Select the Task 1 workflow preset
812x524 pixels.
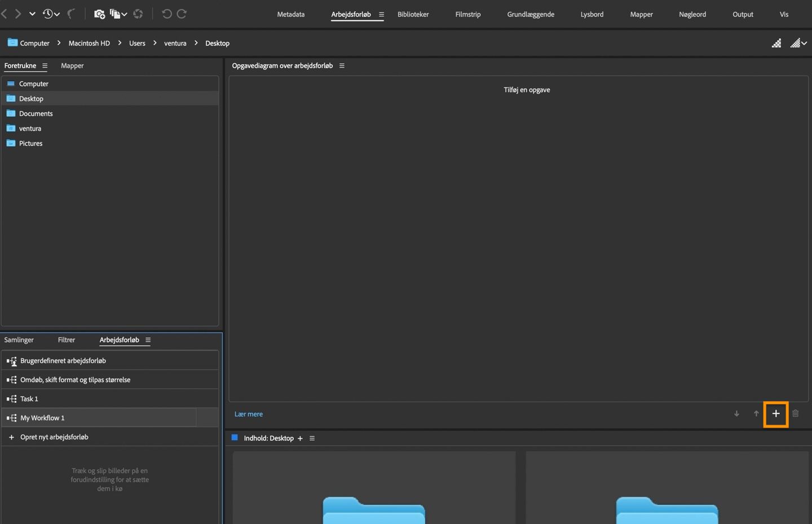click(x=110, y=399)
